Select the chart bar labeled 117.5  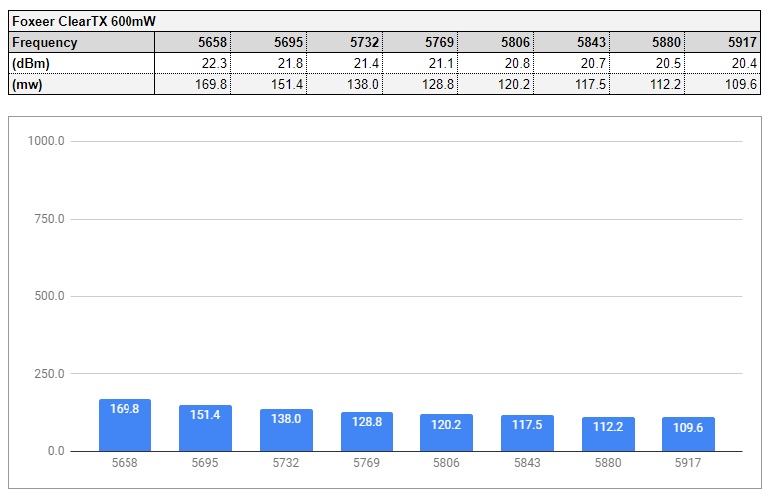[x=527, y=433]
